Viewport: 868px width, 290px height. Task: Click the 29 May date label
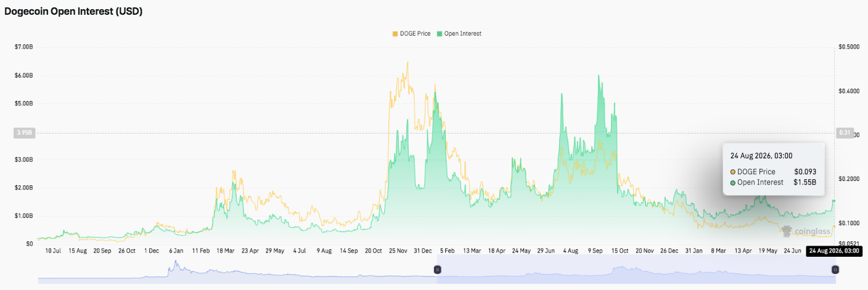point(274,251)
